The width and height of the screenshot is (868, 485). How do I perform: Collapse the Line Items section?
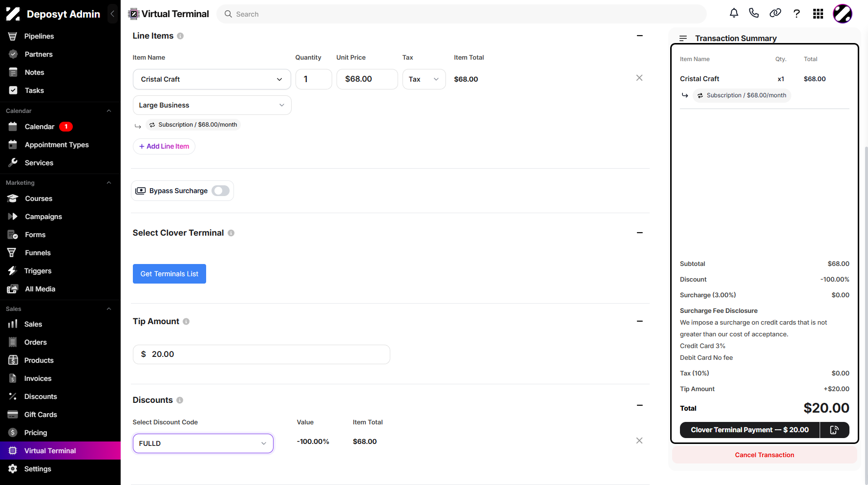640,36
